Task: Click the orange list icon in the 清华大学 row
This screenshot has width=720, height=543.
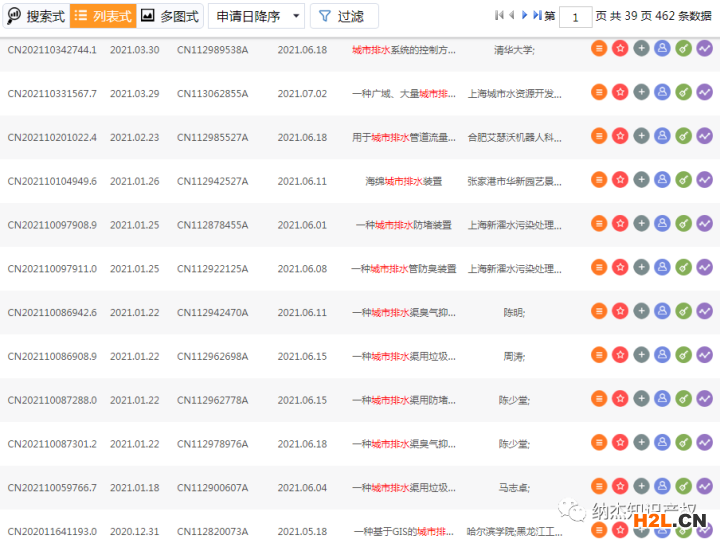Action: point(599,49)
